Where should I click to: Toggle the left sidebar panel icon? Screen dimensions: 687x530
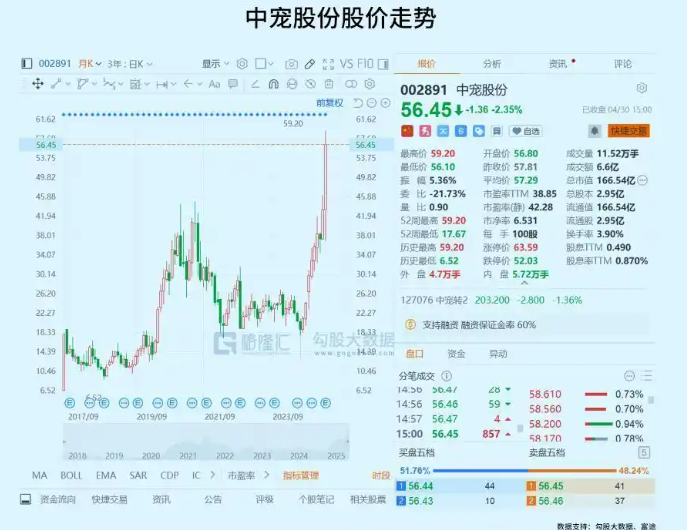pyautogui.click(x=26, y=64)
